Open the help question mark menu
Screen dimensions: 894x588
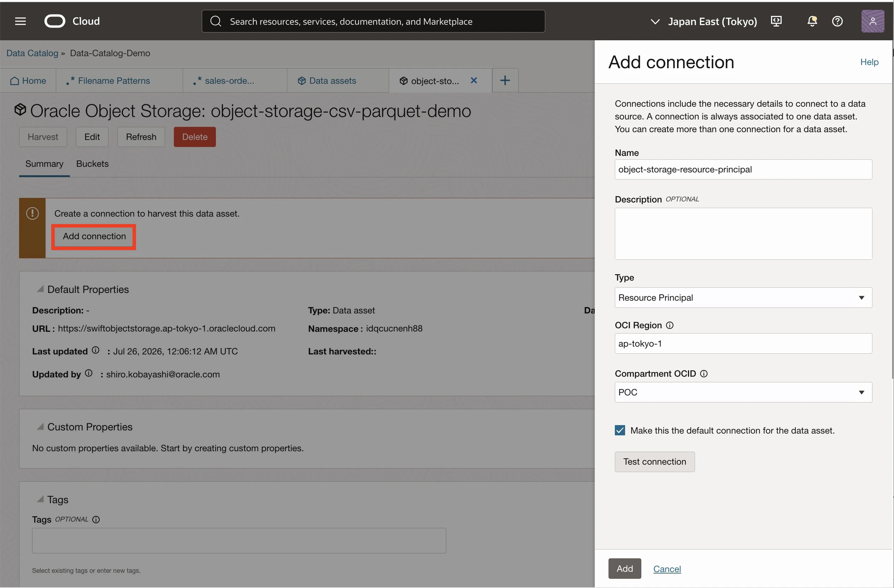[837, 22]
